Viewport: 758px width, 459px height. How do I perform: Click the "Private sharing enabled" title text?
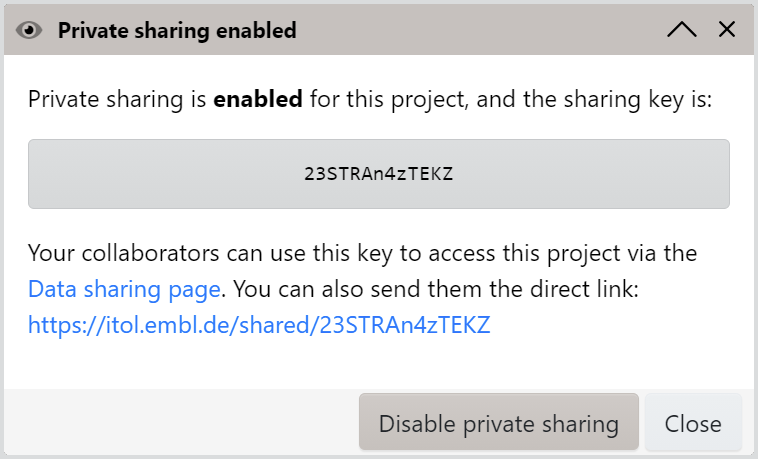pos(177,30)
